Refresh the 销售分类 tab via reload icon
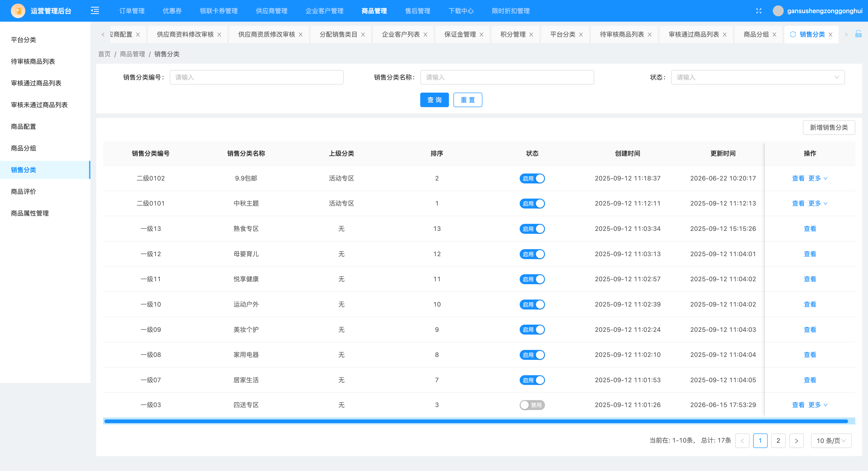Viewport: 868px width, 471px height. click(793, 34)
